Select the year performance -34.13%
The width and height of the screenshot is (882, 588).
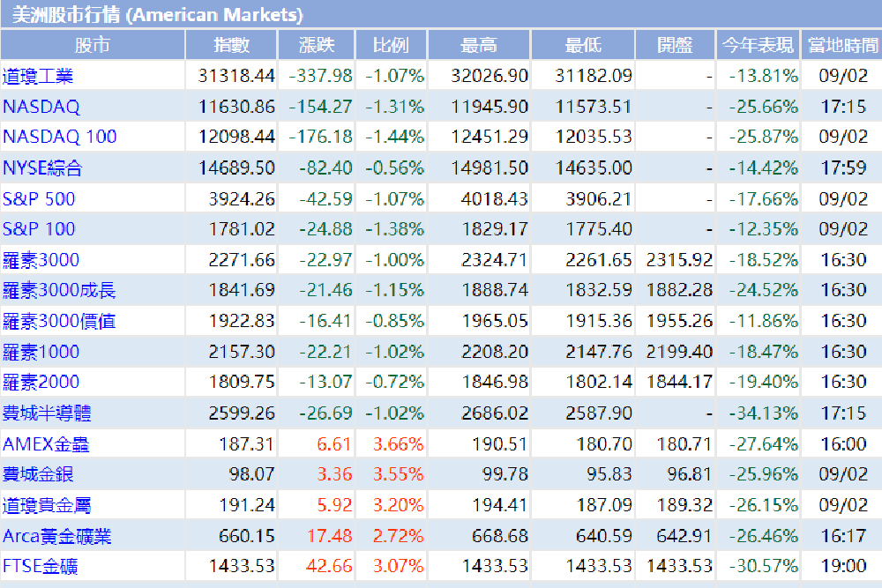pos(763,413)
